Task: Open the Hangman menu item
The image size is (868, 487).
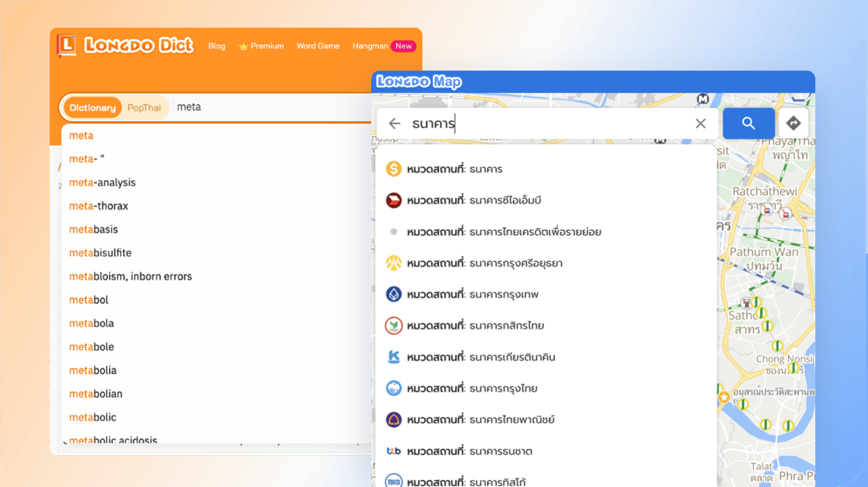Action: (x=370, y=46)
